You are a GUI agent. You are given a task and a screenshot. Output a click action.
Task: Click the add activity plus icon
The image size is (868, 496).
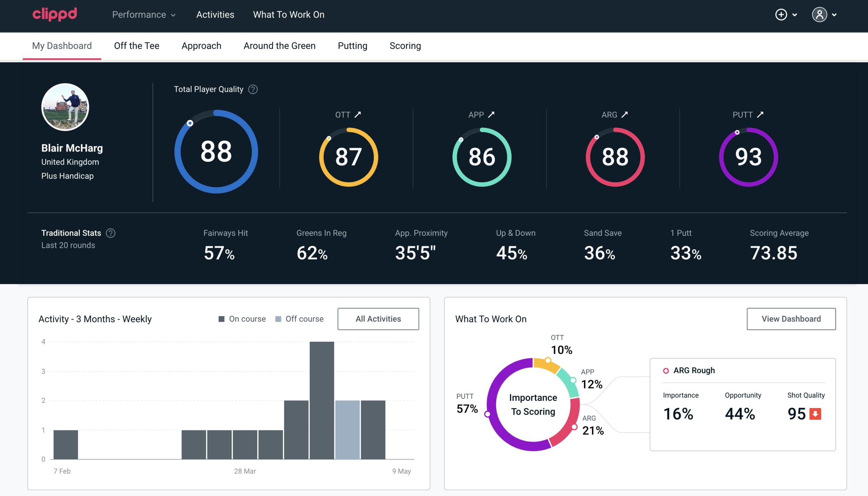coord(781,15)
